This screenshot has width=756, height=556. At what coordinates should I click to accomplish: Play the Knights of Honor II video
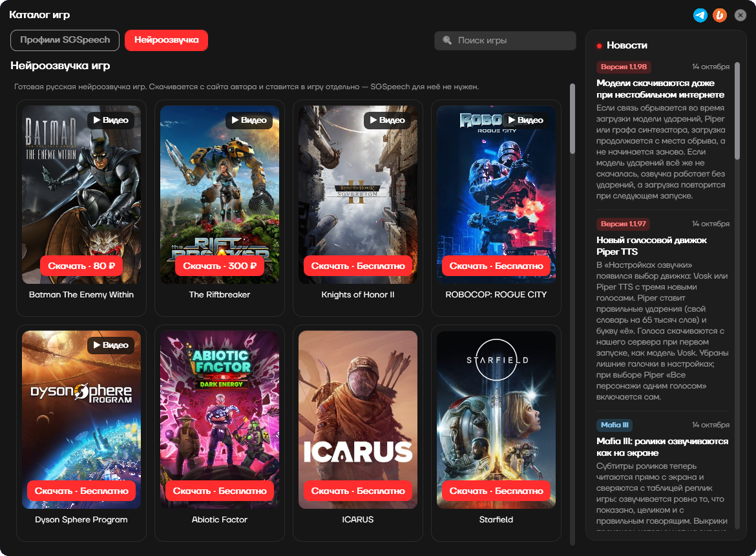click(387, 120)
